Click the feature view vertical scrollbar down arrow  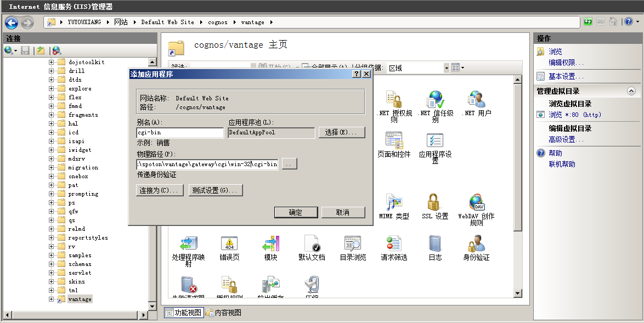[517, 293]
